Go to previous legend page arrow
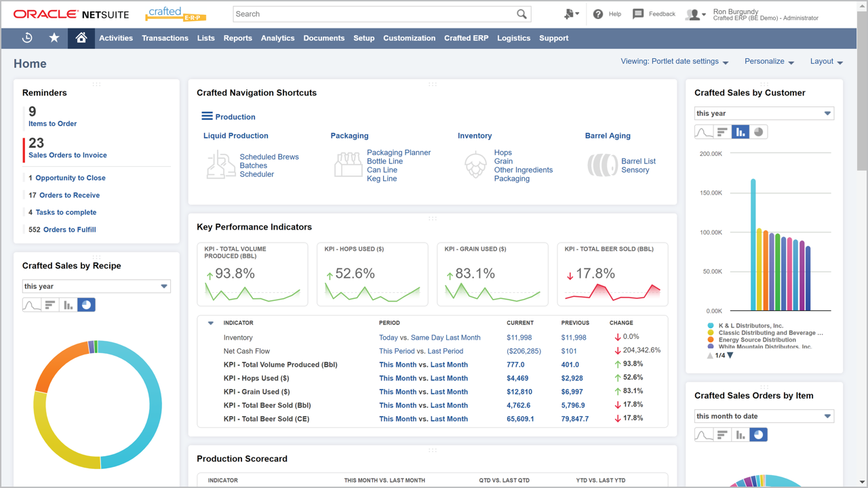 pyautogui.click(x=710, y=355)
